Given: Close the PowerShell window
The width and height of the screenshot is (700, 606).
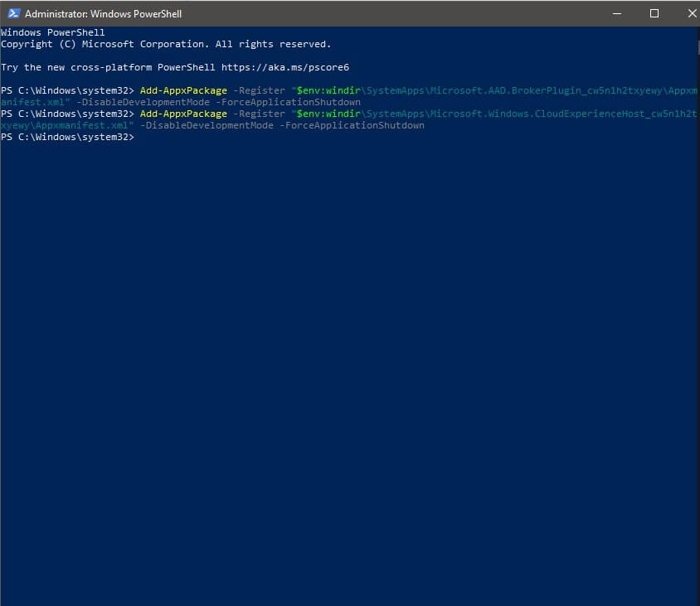Looking at the screenshot, I should pyautogui.click(x=692, y=13).
